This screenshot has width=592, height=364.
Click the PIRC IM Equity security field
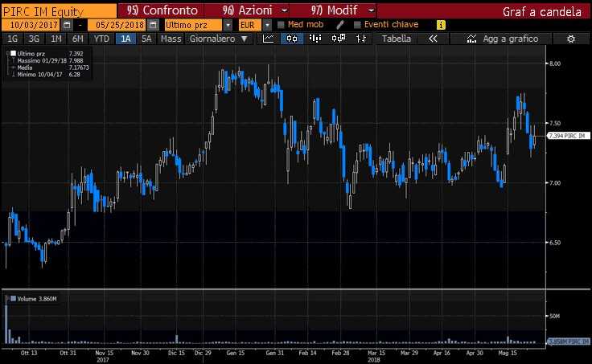tap(59, 11)
